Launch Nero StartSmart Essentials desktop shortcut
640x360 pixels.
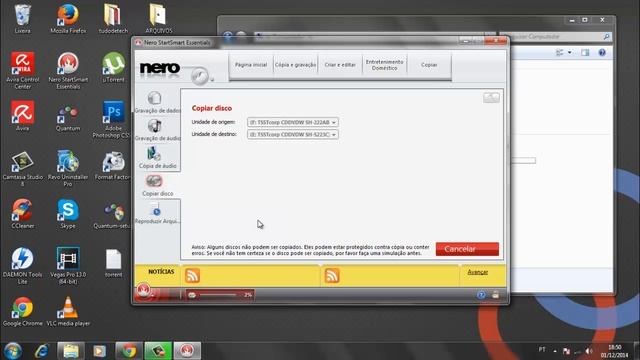[68, 71]
